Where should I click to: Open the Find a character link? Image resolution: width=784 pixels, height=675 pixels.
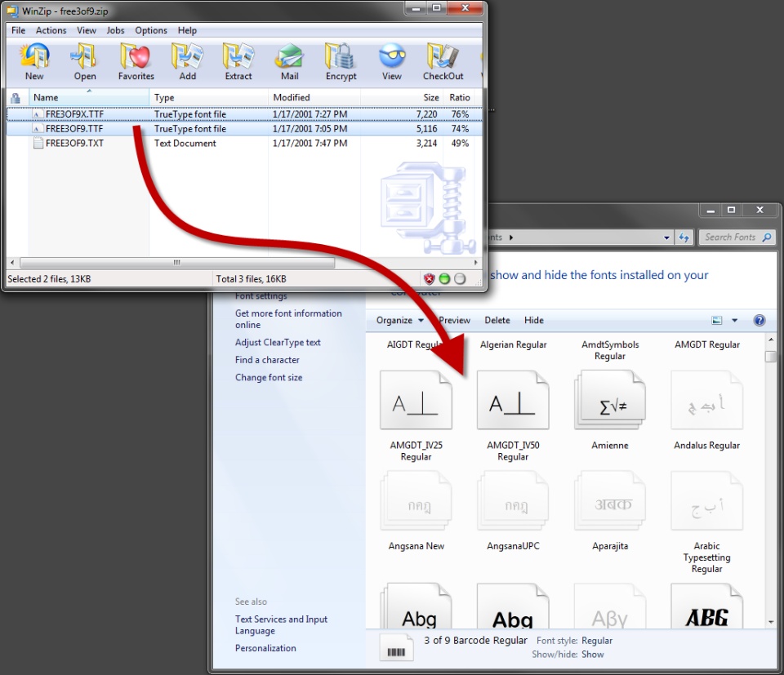tap(267, 360)
